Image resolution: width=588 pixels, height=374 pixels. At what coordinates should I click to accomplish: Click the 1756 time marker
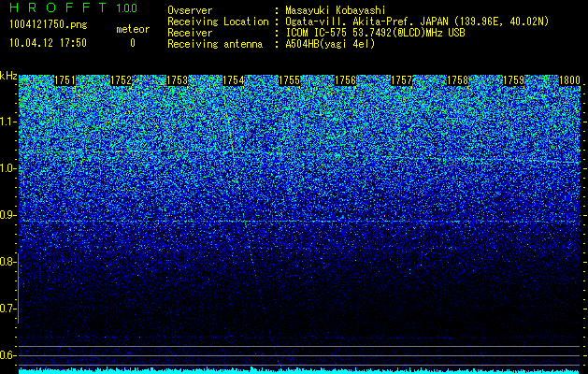click(345, 80)
